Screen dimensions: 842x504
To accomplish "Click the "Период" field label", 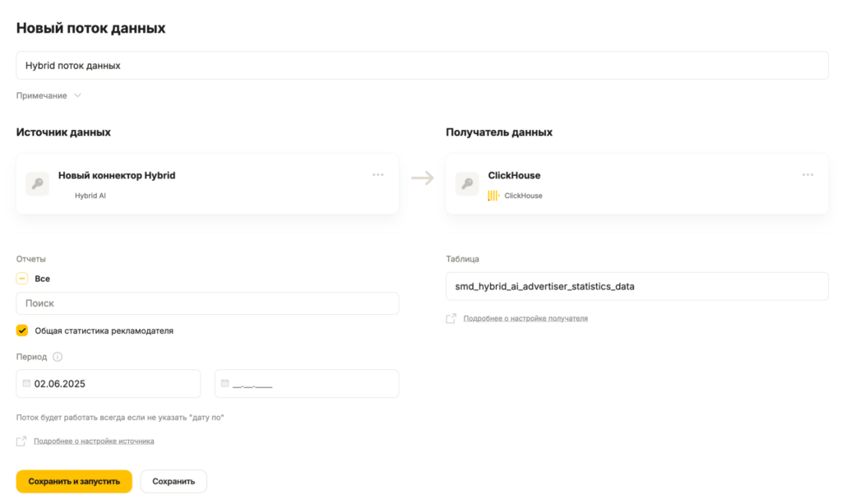I will (32, 357).
